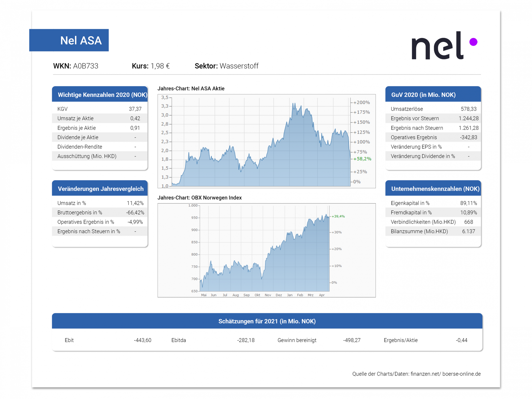Click the Nel ASA Aktie chart

click(267, 141)
